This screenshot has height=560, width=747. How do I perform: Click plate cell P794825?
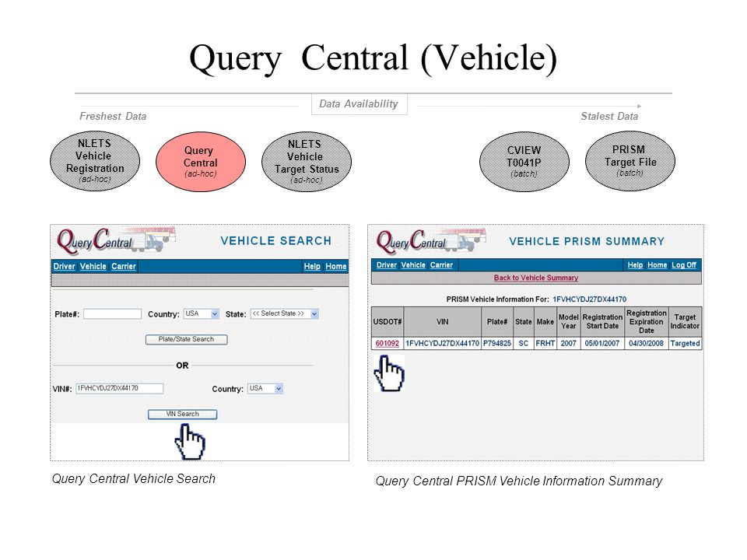[x=497, y=343]
